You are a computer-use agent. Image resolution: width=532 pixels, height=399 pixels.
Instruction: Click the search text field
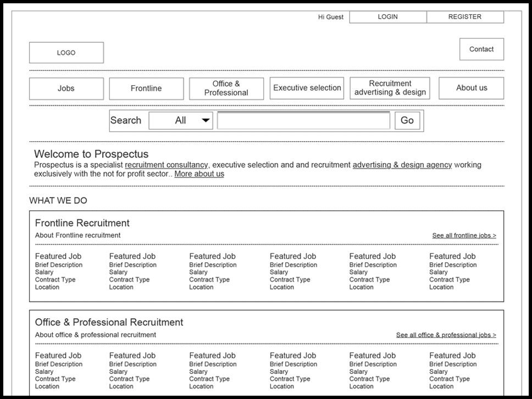click(x=304, y=120)
